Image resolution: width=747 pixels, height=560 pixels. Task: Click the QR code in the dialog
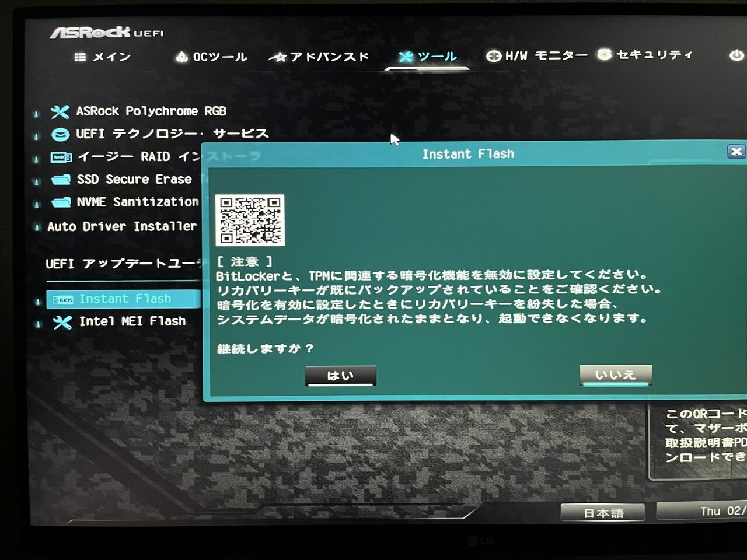click(x=250, y=220)
